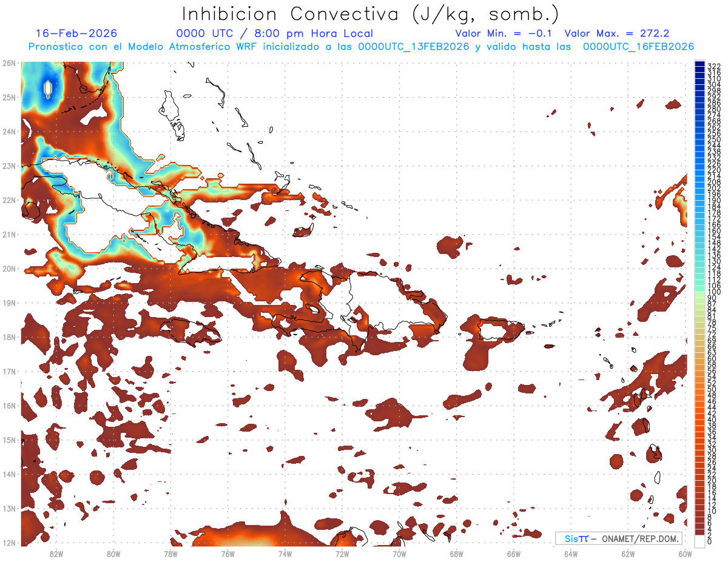Click the colorbar label '100'
The height and width of the screenshot is (562, 728).
(714, 292)
